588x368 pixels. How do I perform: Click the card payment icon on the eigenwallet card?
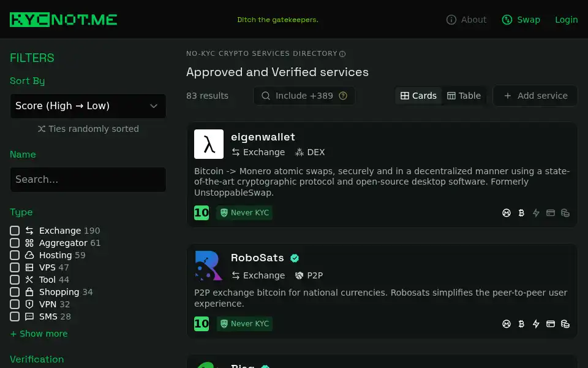551,213
